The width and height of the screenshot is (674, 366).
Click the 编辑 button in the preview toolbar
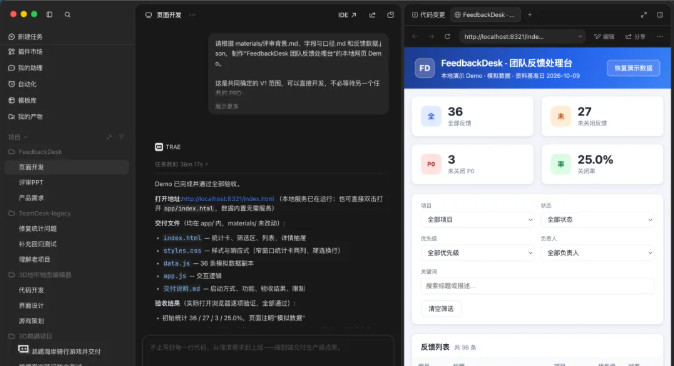(x=604, y=37)
